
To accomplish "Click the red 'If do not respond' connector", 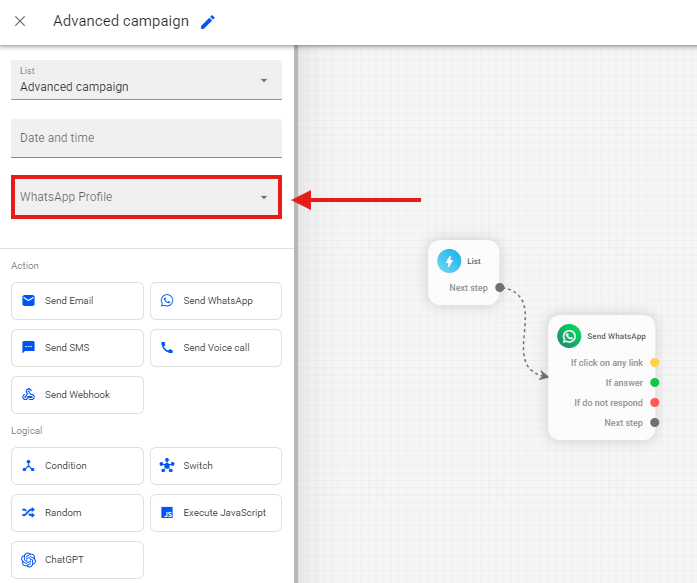I will (655, 403).
